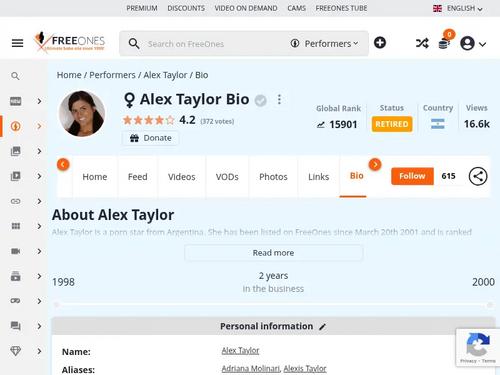The width and height of the screenshot is (500, 375).
Task: Click the Donate button
Action: point(150,138)
